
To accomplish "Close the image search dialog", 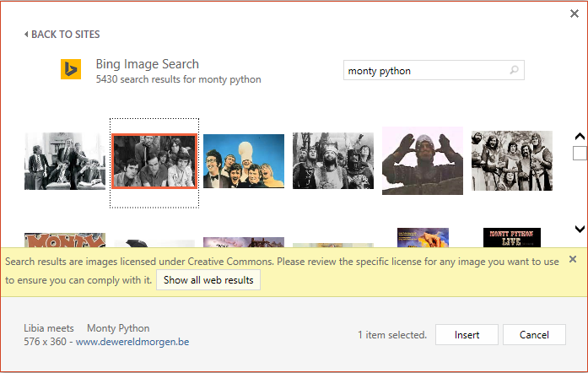I will [x=575, y=14].
